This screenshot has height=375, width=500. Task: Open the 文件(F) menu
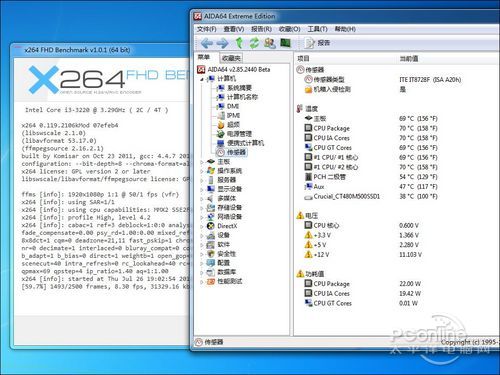click(x=207, y=29)
